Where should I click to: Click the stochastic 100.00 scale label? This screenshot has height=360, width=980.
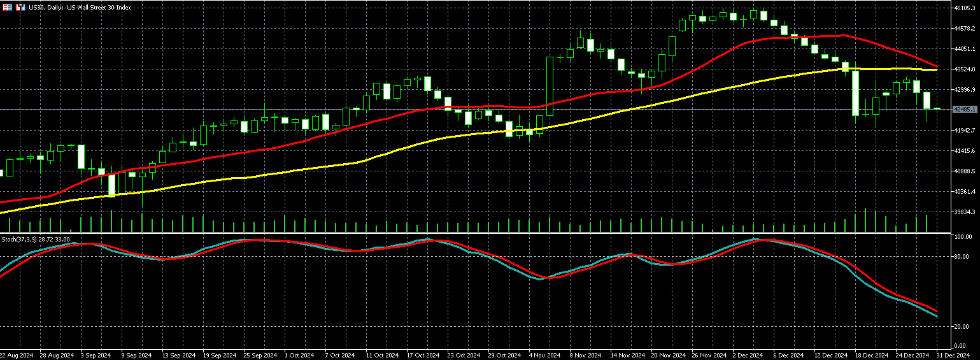(x=963, y=237)
